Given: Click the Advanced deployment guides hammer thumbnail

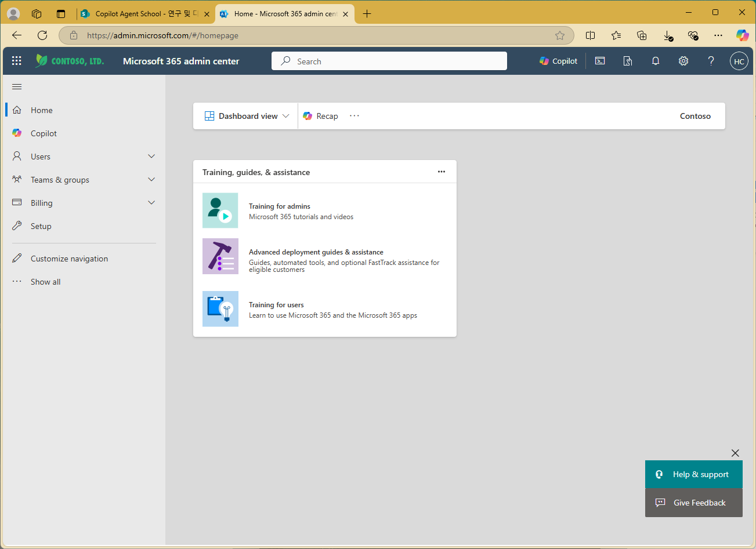Looking at the screenshot, I should coord(220,256).
